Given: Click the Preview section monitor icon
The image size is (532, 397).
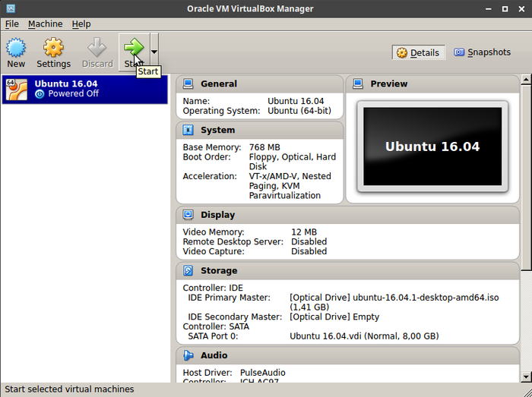Looking at the screenshot, I should [x=358, y=83].
